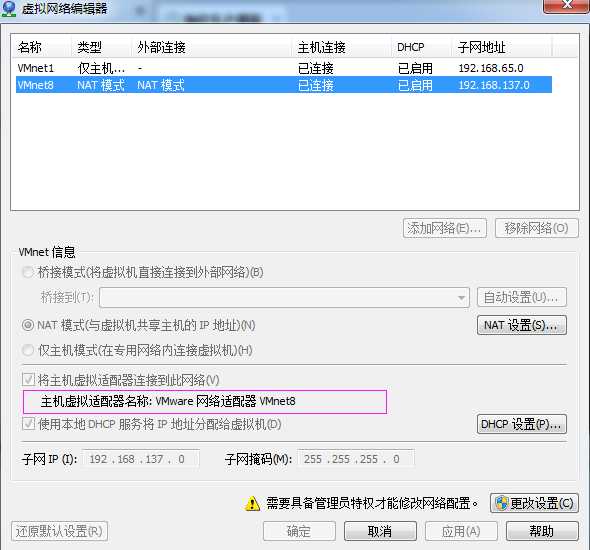Viewport: 590px width, 550px height.
Task: Click 仅主机... type cell of VMnet1
Action: click(101, 68)
